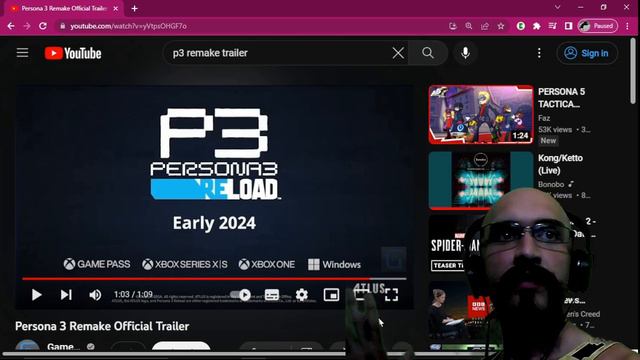The width and height of the screenshot is (640, 360).
Task: Click the Persona 3 Remake Official Trailer title
Action: [102, 326]
